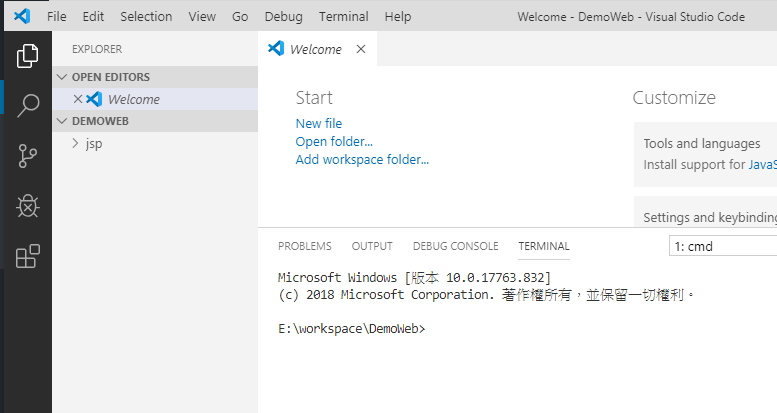
Task: Click Add workspace folder... link
Action: [x=362, y=160]
